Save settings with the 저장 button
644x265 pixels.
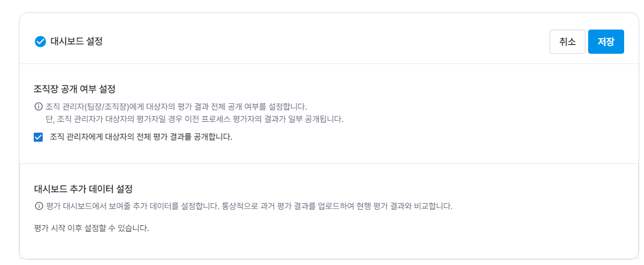605,42
